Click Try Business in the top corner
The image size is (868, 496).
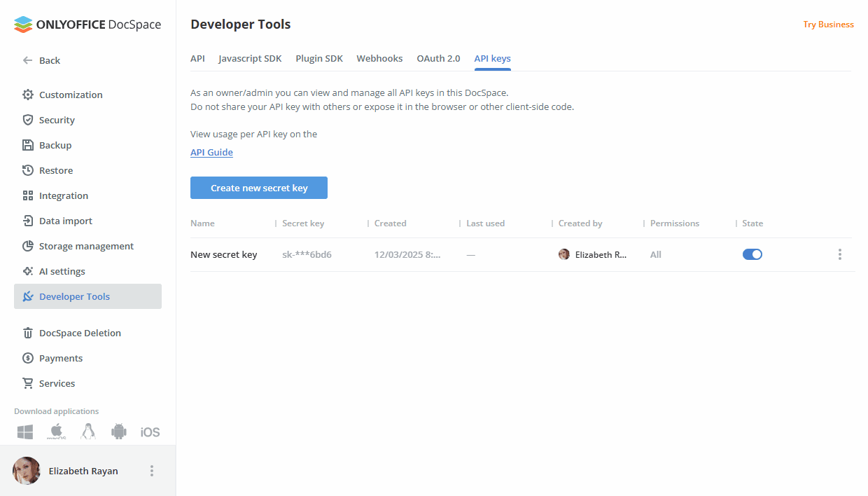click(x=828, y=24)
